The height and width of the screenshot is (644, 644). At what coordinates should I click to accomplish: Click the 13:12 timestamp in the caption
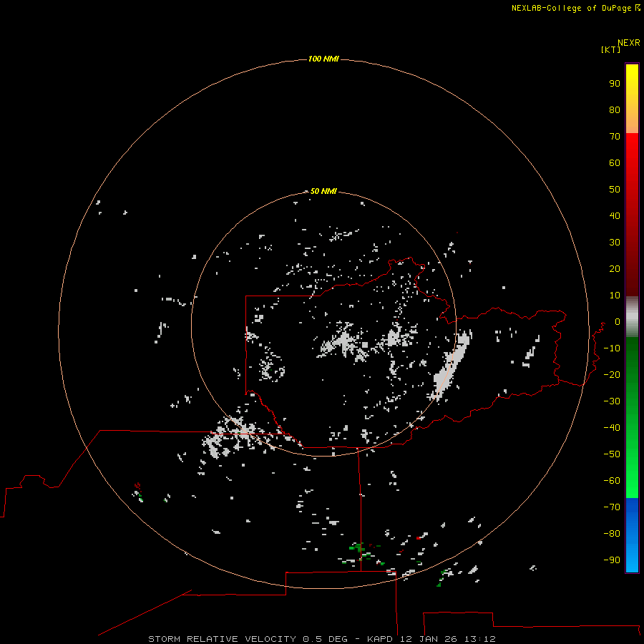[479, 639]
